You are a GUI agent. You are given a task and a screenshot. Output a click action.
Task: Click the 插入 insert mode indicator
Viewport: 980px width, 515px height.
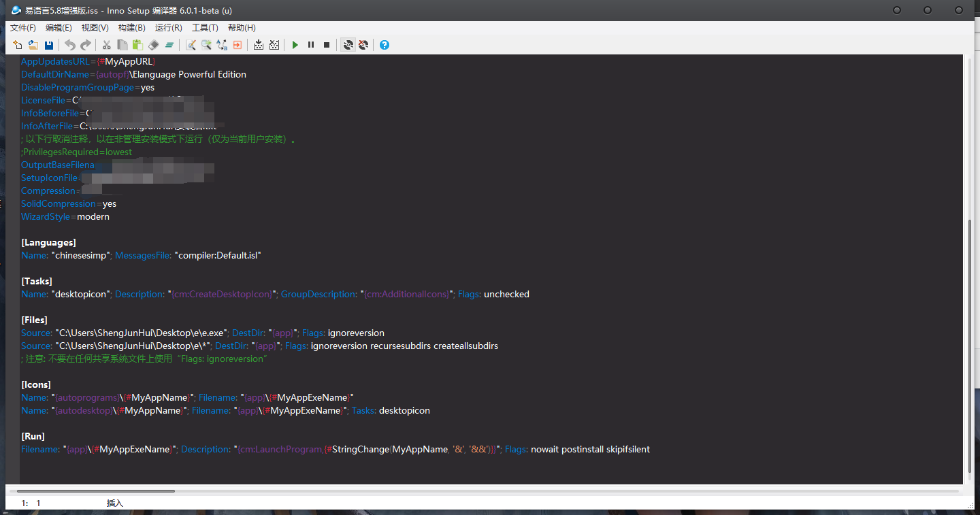pos(115,503)
